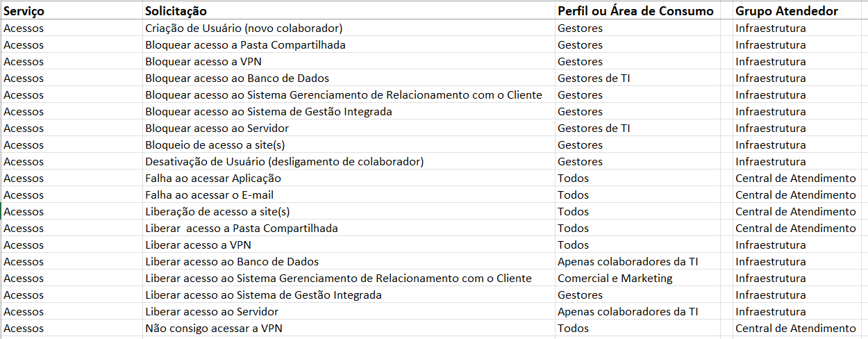
Task: Click 'Bloquear acesso ao Sistema de Gestão Integrada'
Action: pyautogui.click(x=269, y=112)
